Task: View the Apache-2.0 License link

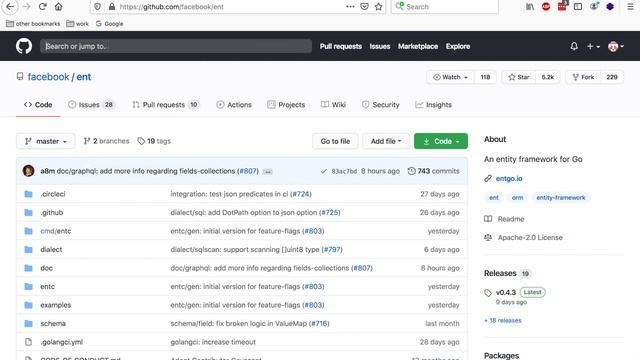Action: pyautogui.click(x=530, y=237)
